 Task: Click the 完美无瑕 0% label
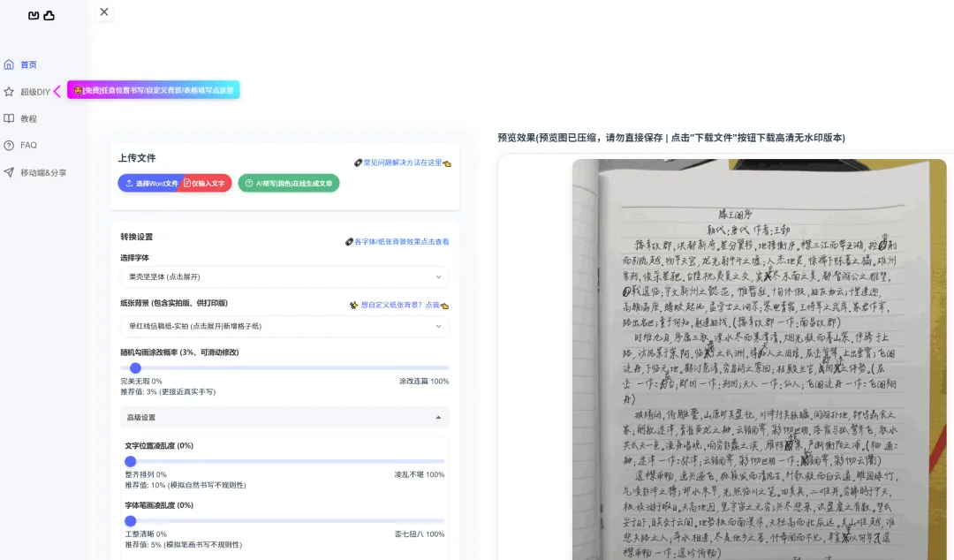pyautogui.click(x=141, y=381)
